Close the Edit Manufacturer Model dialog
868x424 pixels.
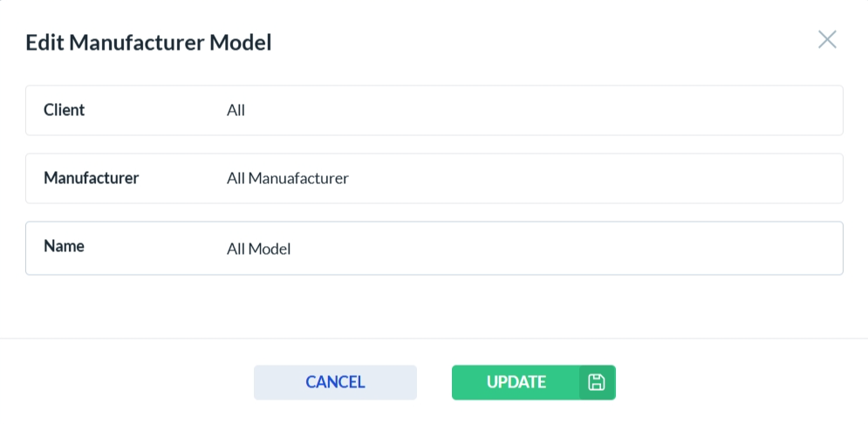pyautogui.click(x=827, y=39)
